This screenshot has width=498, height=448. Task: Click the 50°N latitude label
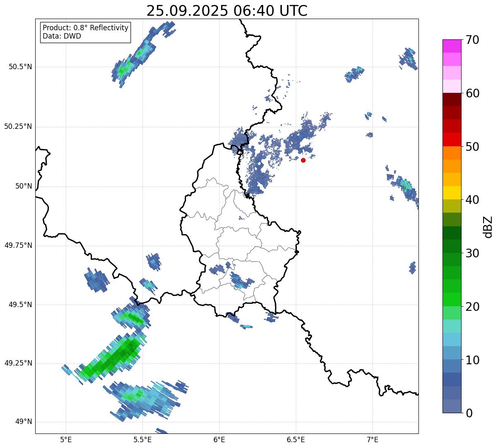24,186
